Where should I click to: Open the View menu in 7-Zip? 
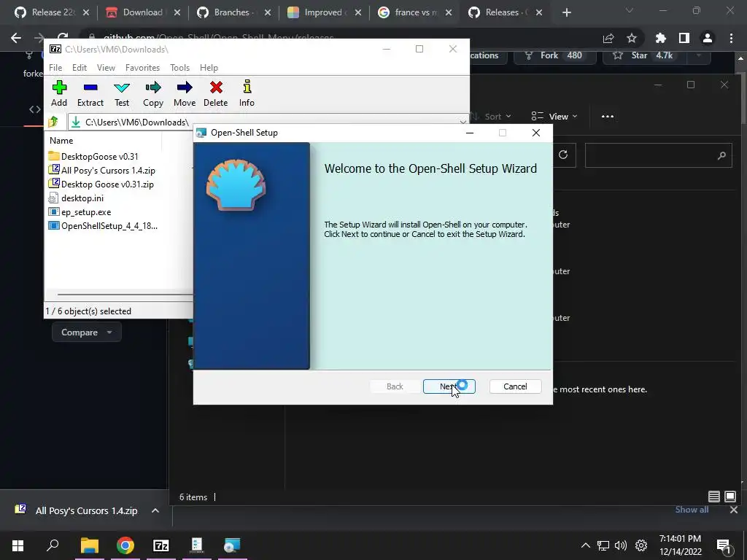coord(106,68)
